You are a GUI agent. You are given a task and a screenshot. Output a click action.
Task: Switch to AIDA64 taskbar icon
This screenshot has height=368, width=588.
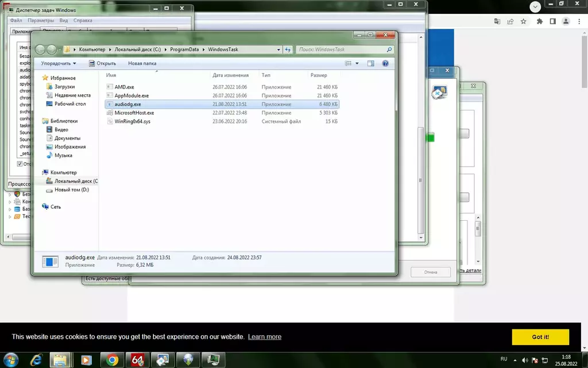pos(137,360)
